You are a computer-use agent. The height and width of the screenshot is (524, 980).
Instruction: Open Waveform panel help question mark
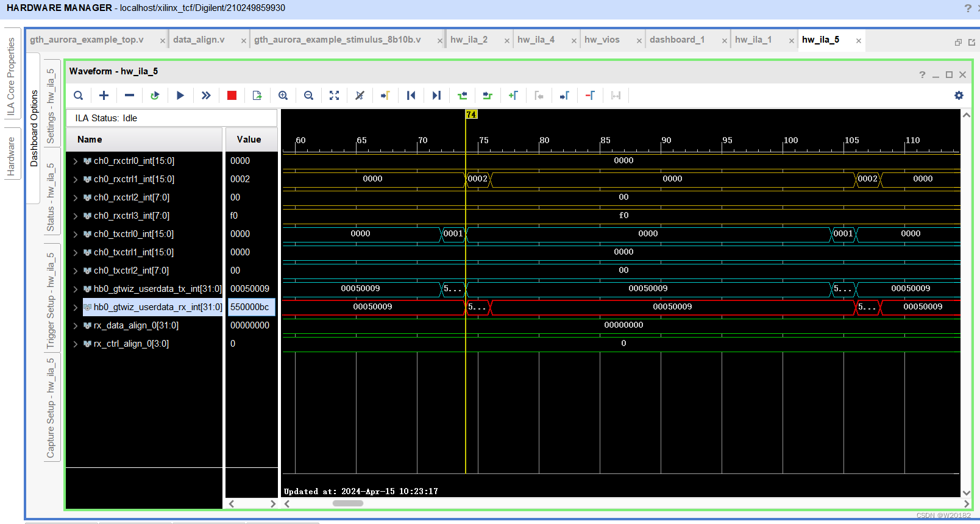tap(922, 75)
